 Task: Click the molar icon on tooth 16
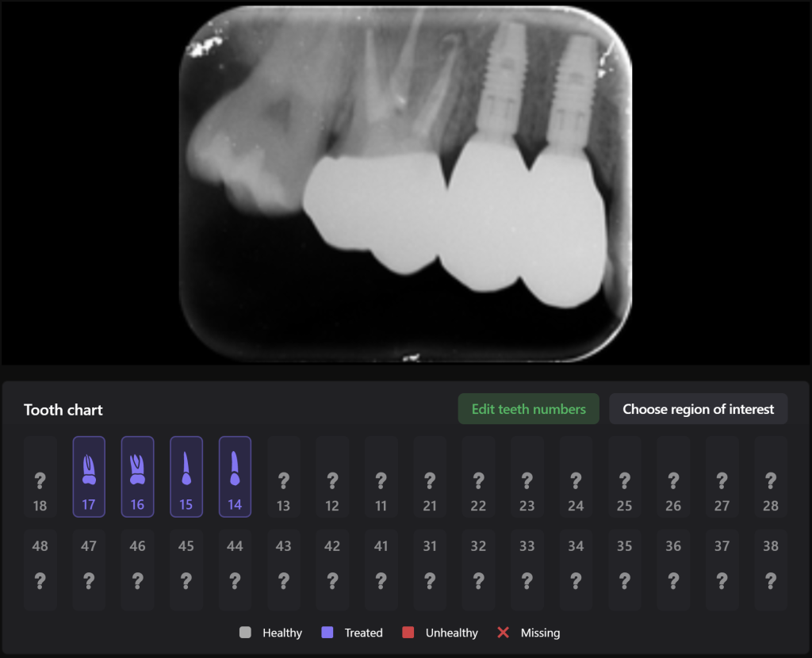[x=137, y=470]
